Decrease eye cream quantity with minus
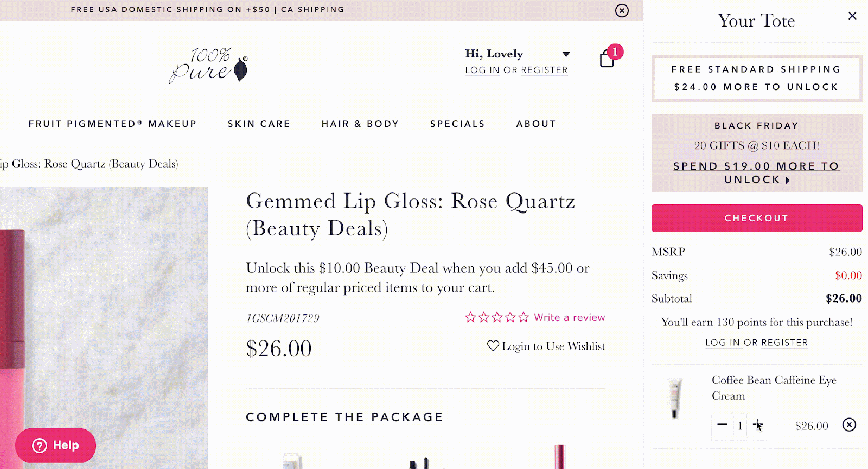The width and height of the screenshot is (868, 469). coord(722,425)
